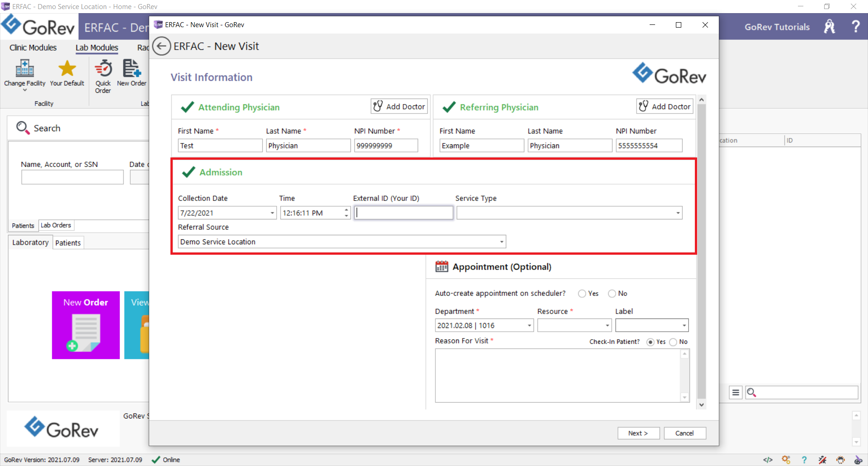The height and width of the screenshot is (466, 868).
Task: Click Attending Physician Last Name field
Action: click(x=308, y=146)
